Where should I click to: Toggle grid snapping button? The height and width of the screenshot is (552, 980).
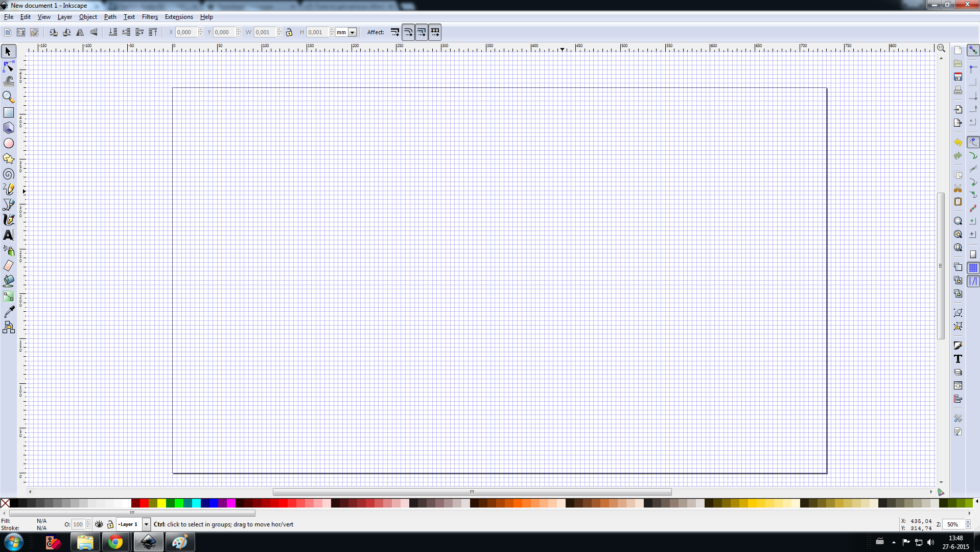(973, 268)
